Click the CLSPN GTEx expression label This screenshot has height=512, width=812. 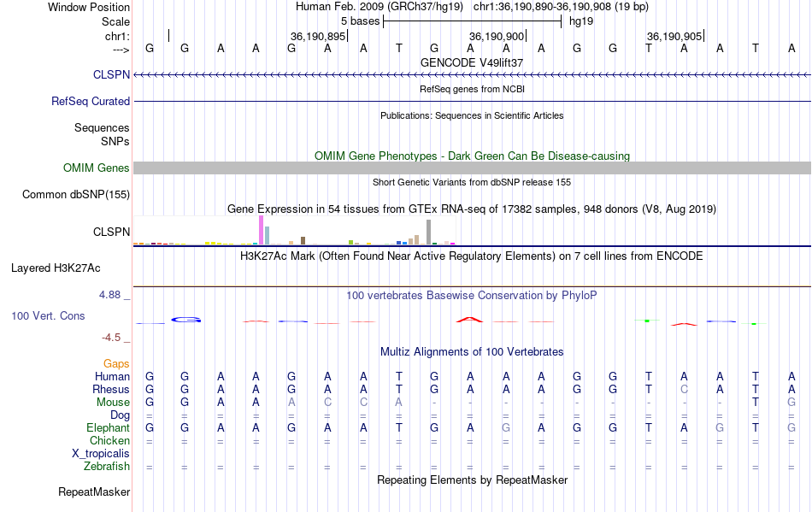[111, 232]
